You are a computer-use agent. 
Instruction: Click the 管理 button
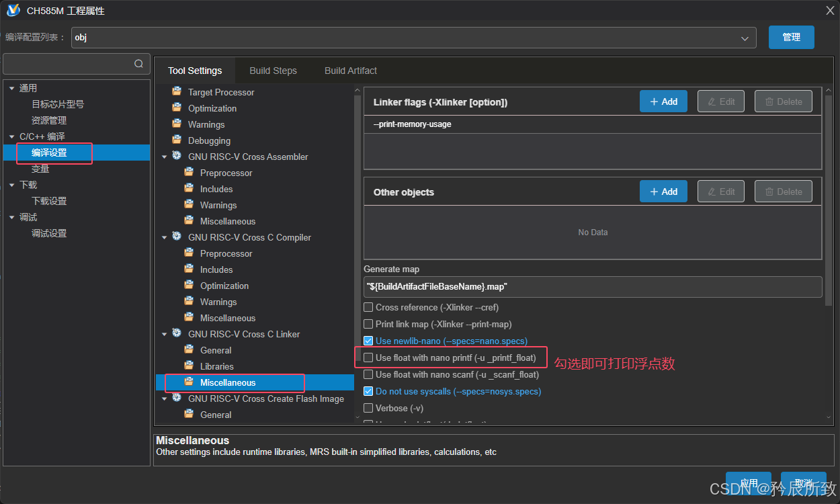point(792,38)
